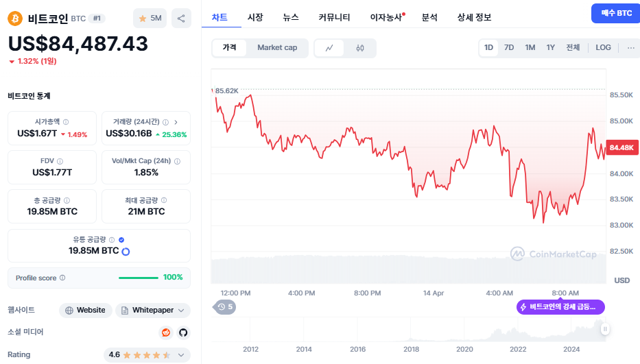Image resolution: width=640 pixels, height=364 pixels.
Task: Click the share icon beside watchlist star
Action: pyautogui.click(x=181, y=19)
